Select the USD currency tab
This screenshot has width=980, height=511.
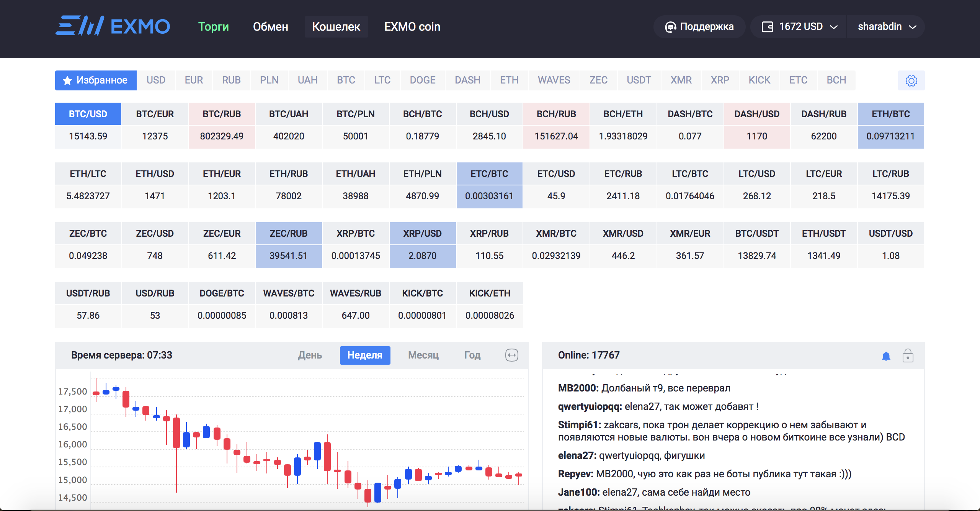[156, 80]
